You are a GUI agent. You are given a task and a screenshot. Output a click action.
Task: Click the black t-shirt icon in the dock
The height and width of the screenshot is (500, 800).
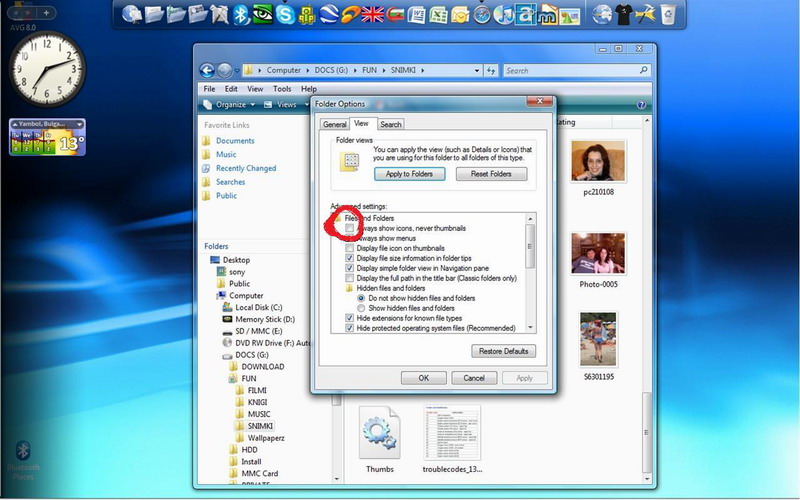pos(623,14)
